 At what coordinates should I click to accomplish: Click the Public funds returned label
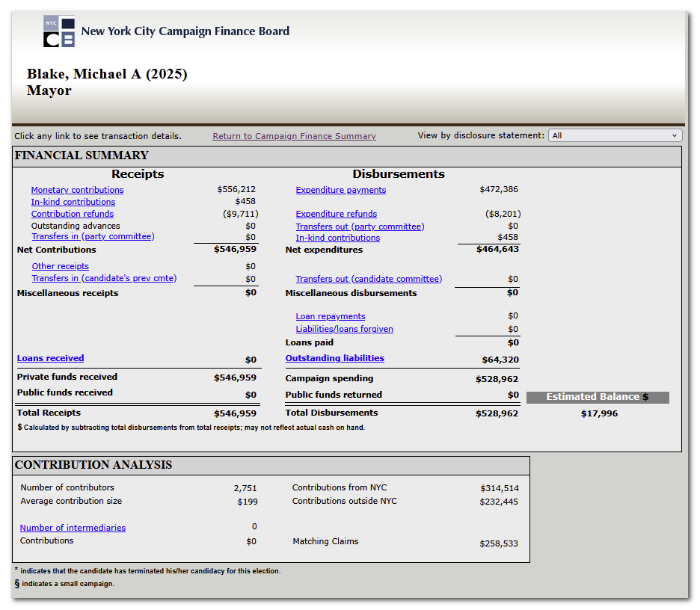(334, 395)
